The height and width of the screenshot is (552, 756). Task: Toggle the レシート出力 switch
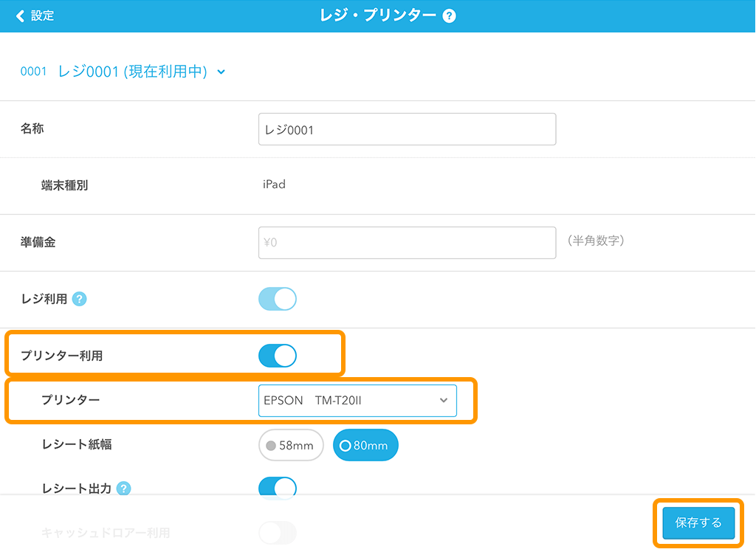click(x=278, y=489)
